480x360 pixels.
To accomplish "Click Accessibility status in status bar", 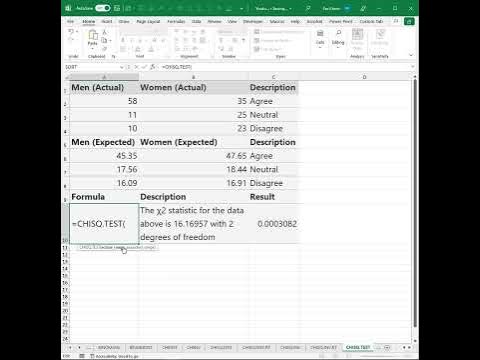I will click(114, 356).
